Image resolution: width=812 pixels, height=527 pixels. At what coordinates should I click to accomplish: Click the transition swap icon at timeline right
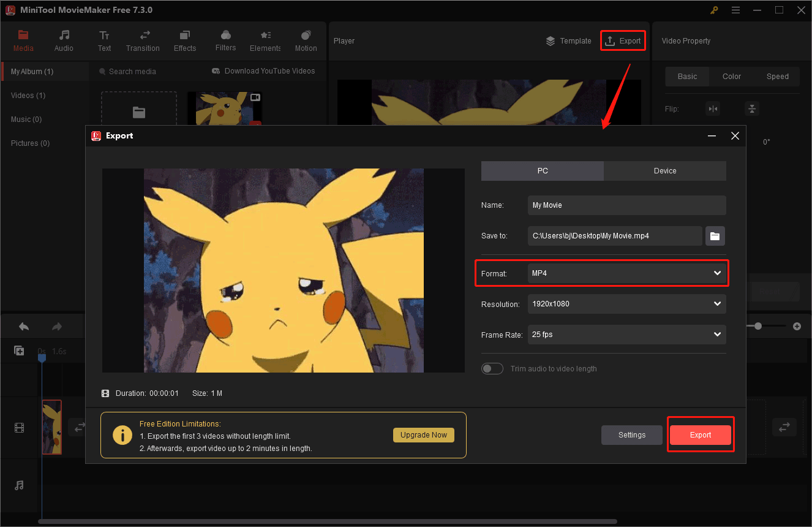click(x=784, y=427)
